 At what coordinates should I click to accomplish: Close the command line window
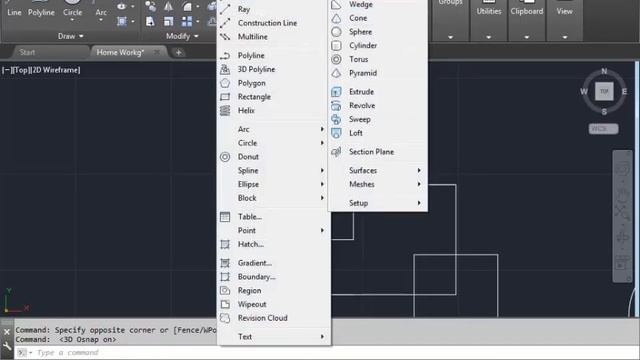[x=7, y=332]
